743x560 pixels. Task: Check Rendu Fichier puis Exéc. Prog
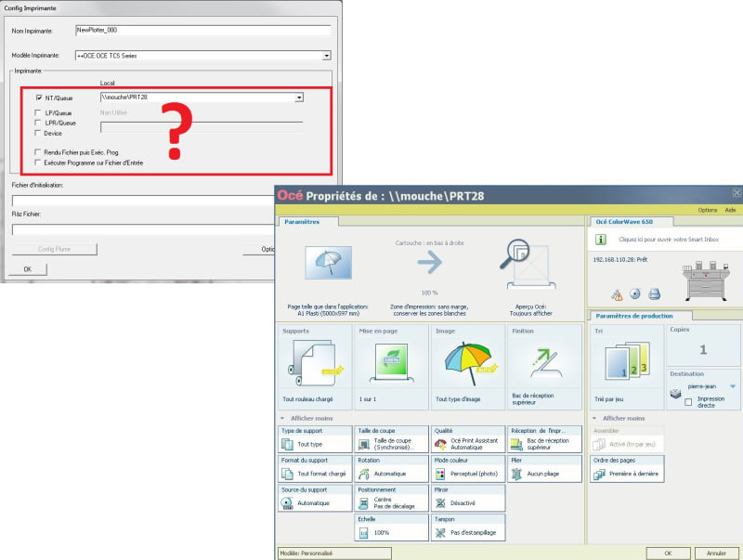click(37, 152)
